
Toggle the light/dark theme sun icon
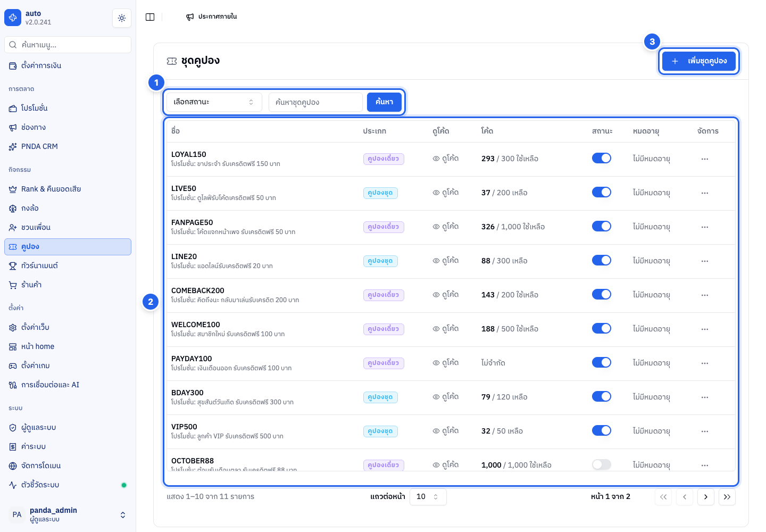tap(122, 18)
